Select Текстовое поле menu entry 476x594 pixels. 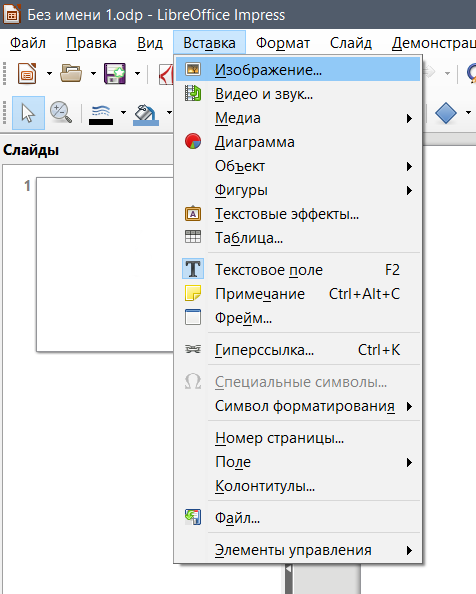click(298, 270)
